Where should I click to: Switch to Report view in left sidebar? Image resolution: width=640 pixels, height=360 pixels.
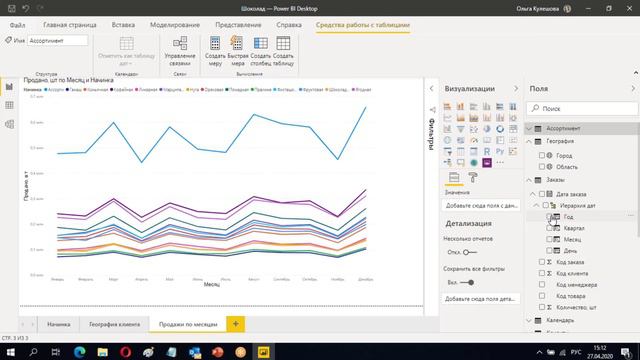click(x=9, y=87)
